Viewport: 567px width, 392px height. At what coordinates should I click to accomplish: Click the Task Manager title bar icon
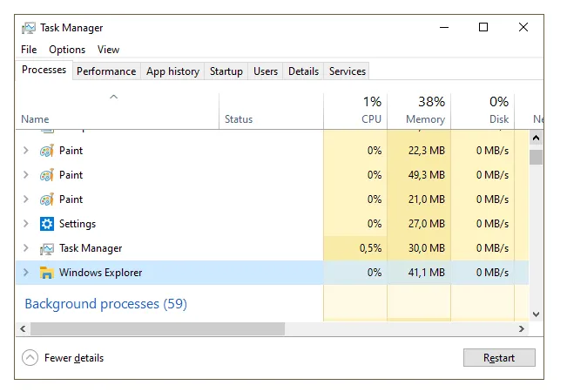(x=29, y=28)
